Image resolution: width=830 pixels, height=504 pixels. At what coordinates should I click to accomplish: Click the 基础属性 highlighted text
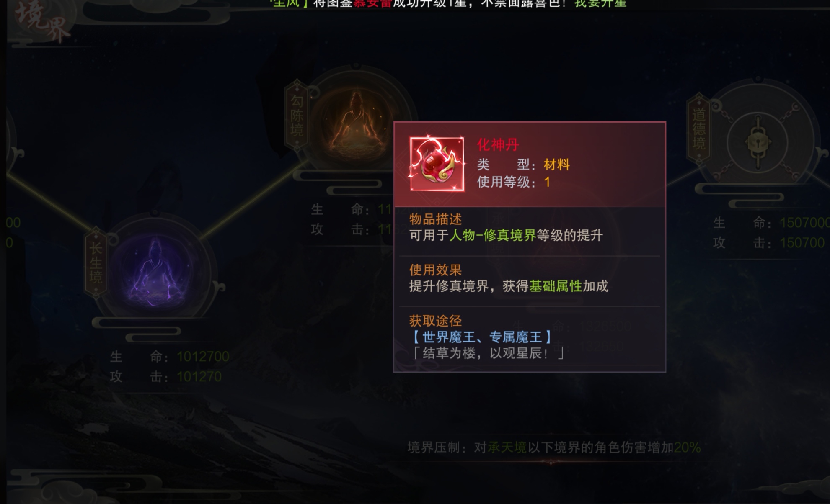(556, 286)
